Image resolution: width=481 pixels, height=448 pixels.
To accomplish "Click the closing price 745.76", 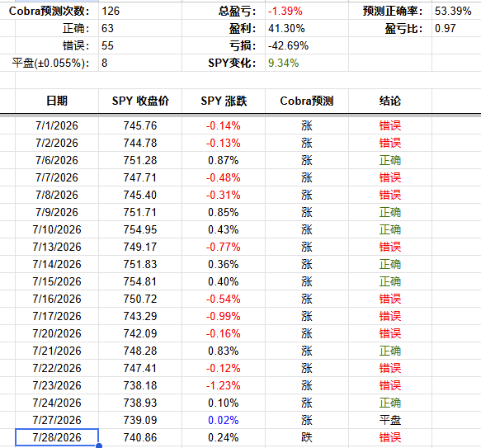I will 140,125.
